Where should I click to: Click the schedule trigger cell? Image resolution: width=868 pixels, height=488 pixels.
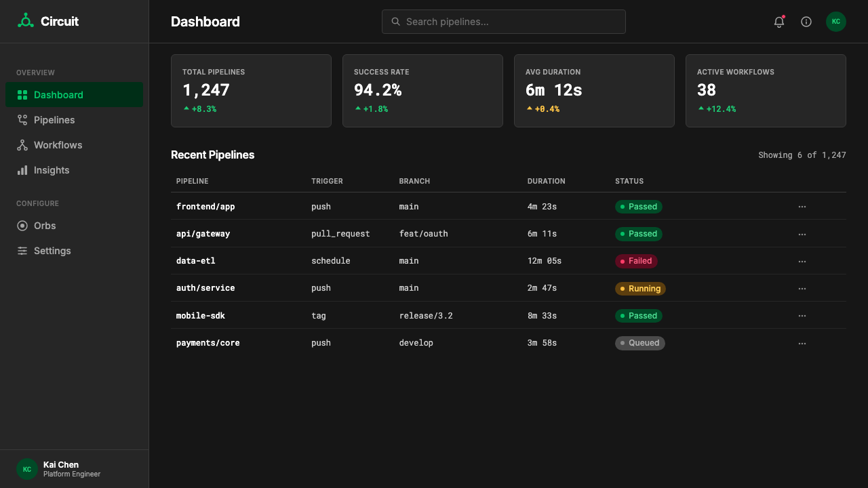331,260
